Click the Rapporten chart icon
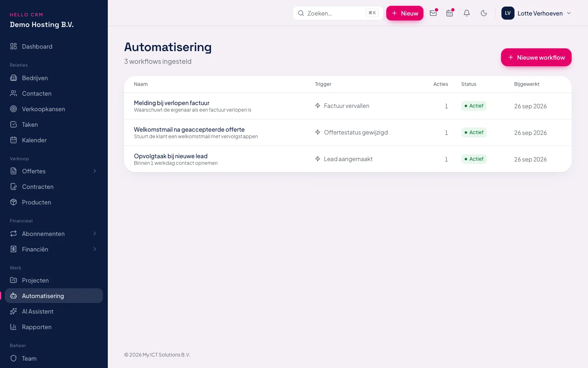Image resolution: width=588 pixels, height=368 pixels. coord(13,327)
